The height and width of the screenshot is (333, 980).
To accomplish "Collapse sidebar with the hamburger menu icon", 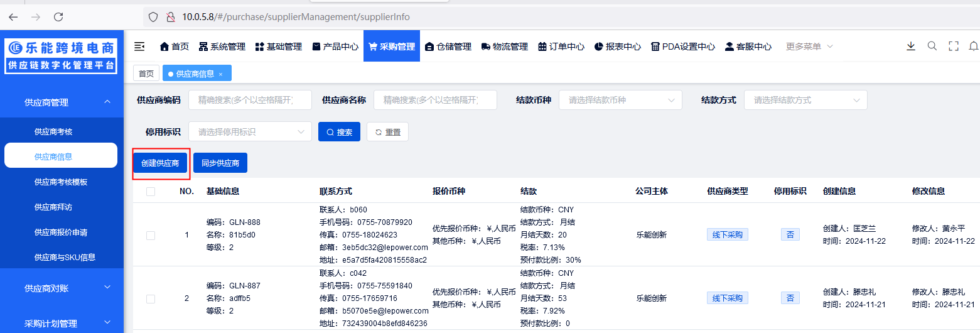I will tap(139, 46).
